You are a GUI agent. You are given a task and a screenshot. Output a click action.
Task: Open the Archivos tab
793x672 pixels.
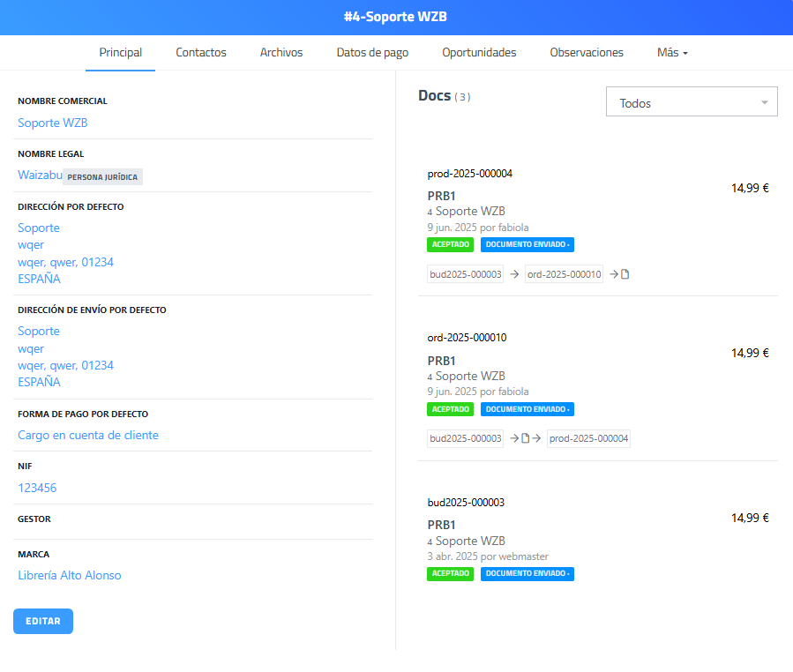point(281,53)
